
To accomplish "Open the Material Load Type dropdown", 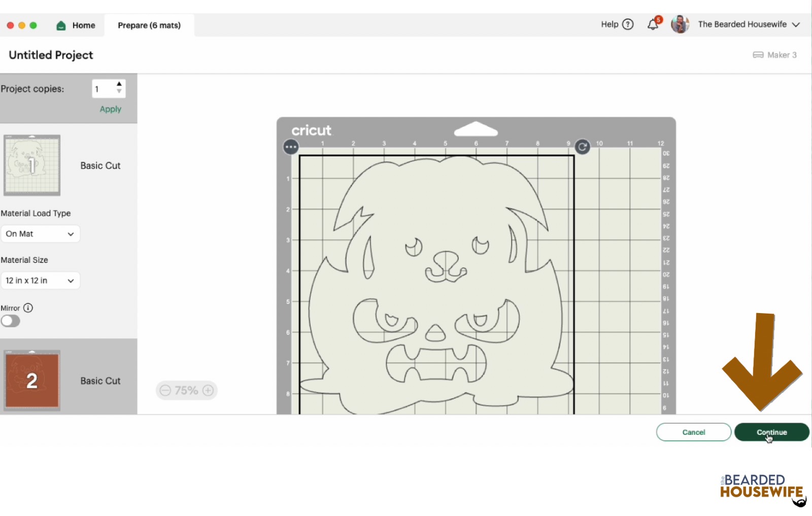I will click(40, 234).
